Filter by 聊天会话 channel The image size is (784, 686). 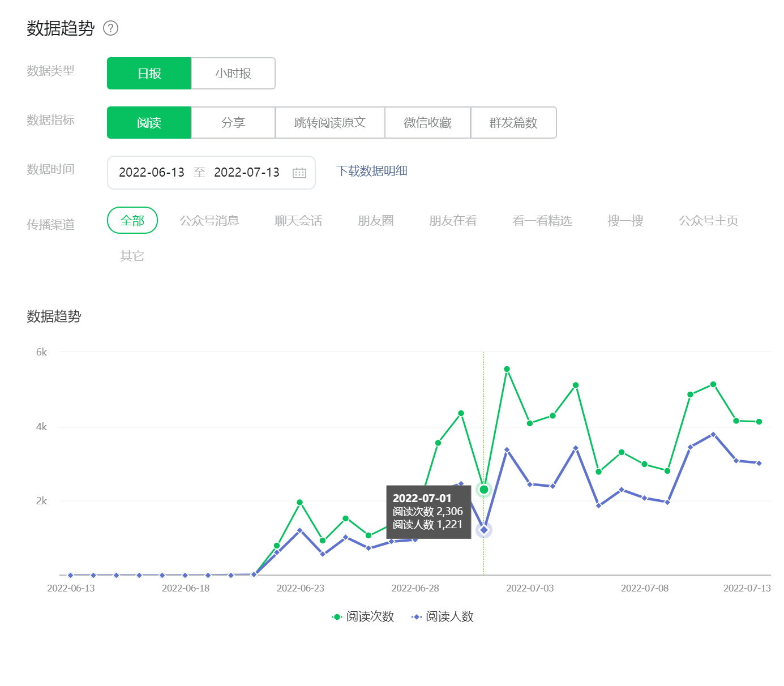click(298, 220)
